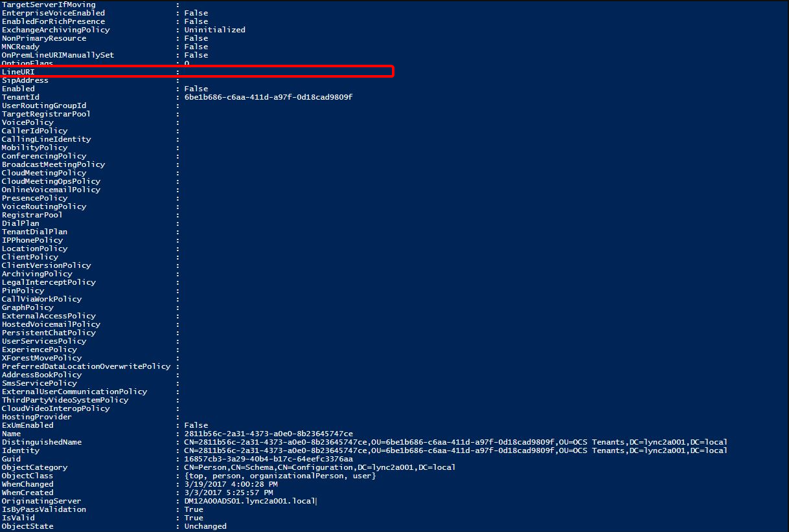Viewport: 789px width, 532px height.
Task: Select the CloudVideoInteropPolicy property label
Action: 57,408
